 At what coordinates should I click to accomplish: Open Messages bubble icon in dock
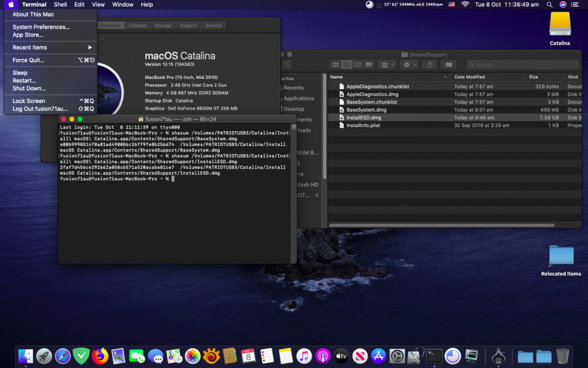tap(155, 356)
